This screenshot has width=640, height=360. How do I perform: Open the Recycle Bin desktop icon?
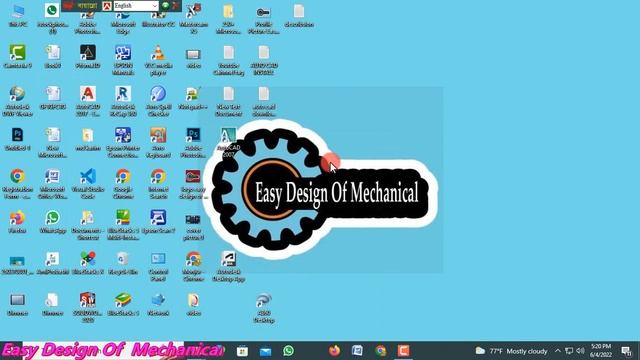click(123, 263)
